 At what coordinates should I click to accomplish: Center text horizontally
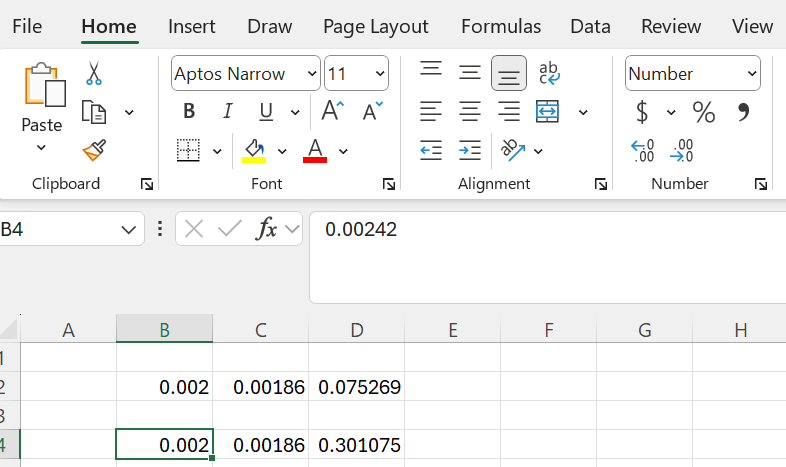point(470,111)
